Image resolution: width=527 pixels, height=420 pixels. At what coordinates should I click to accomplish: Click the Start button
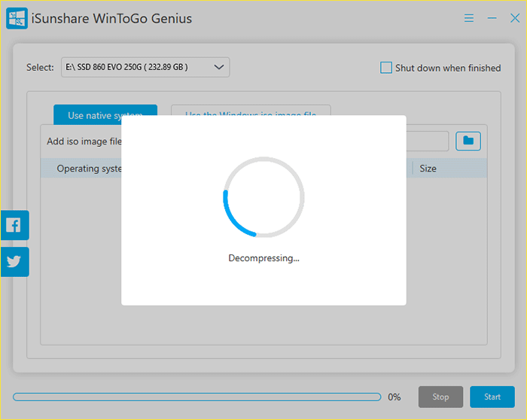pos(492,397)
